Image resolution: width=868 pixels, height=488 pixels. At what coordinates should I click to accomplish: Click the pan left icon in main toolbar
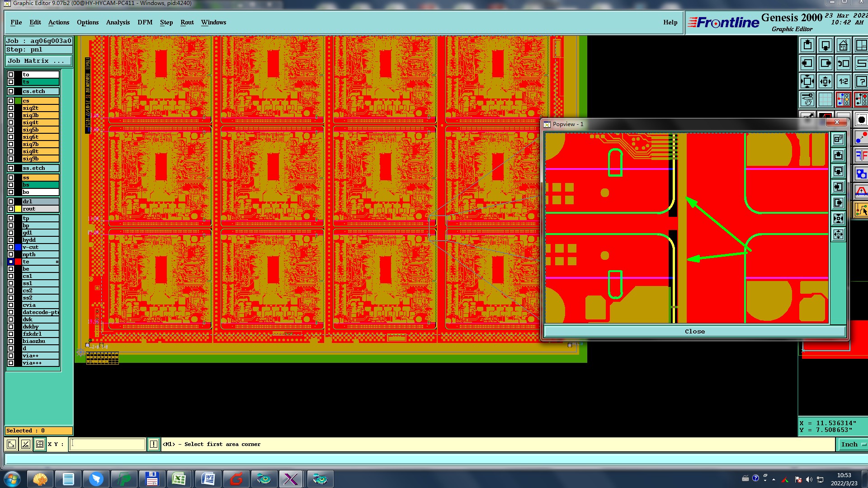click(807, 64)
